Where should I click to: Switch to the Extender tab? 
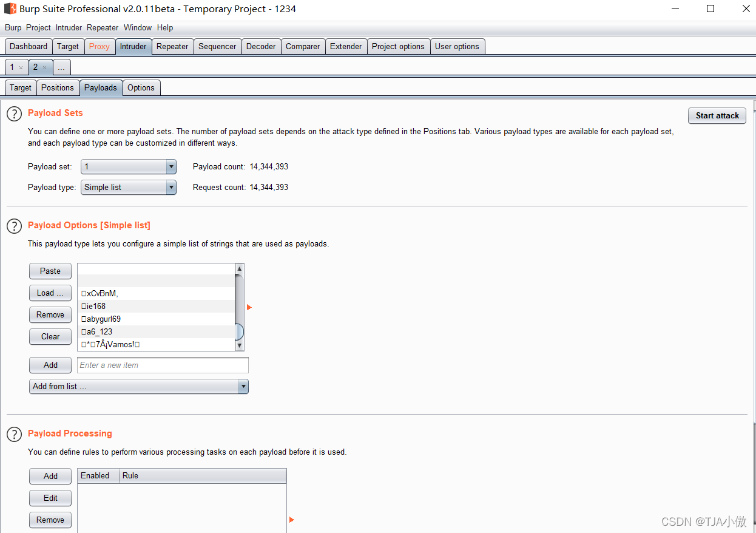pos(346,46)
